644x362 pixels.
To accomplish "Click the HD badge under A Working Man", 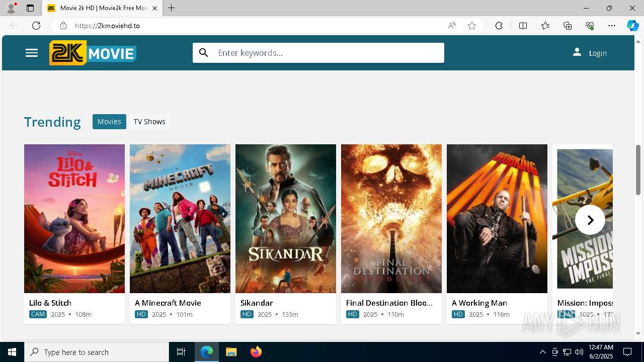I will (x=458, y=314).
